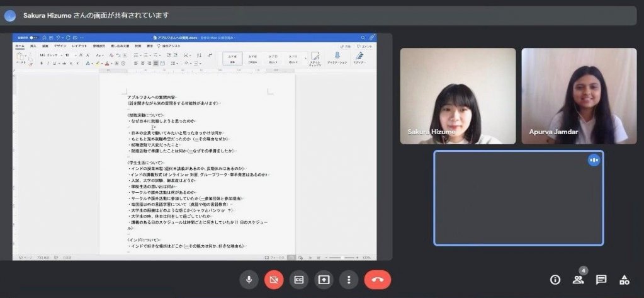Show the participants people panel
644x298 pixels.
(578, 280)
